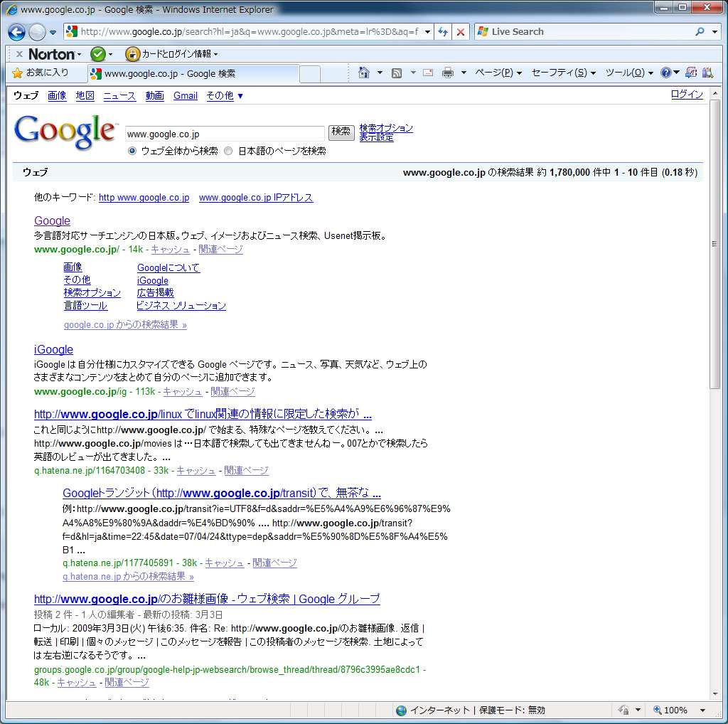Image resolution: width=728 pixels, height=724 pixels.
Task: Open the カードとログイン情報 dropdown
Action: (x=216, y=54)
